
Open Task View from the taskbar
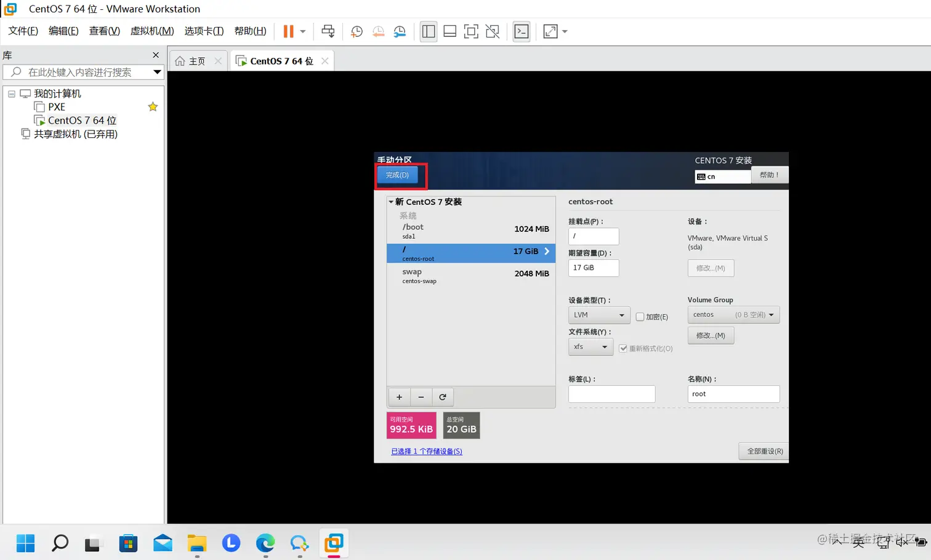[x=92, y=543]
